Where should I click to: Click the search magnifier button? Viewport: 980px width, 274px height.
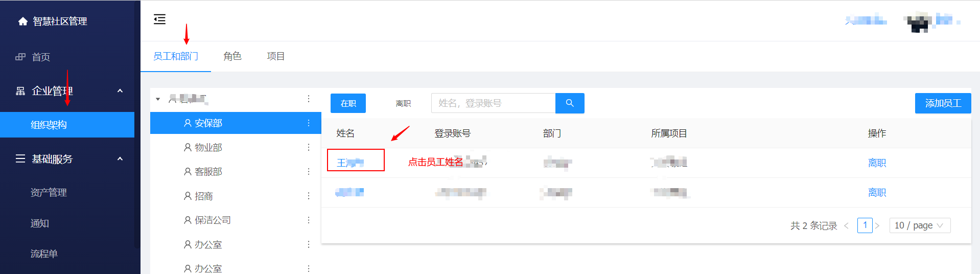pyautogui.click(x=570, y=103)
